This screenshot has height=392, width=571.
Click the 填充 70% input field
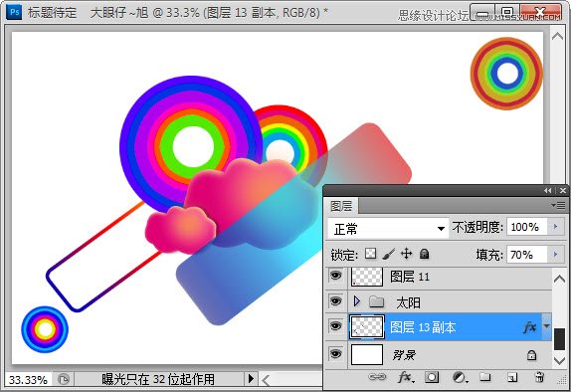(x=527, y=255)
